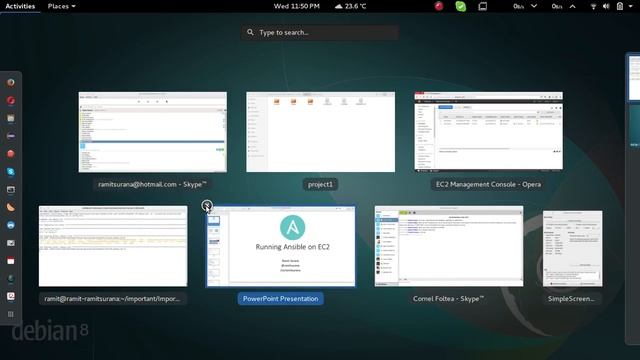Screen dimensions: 640x360
Task: Launch the Firefox browser from the dash
Action: pyautogui.click(x=11, y=82)
